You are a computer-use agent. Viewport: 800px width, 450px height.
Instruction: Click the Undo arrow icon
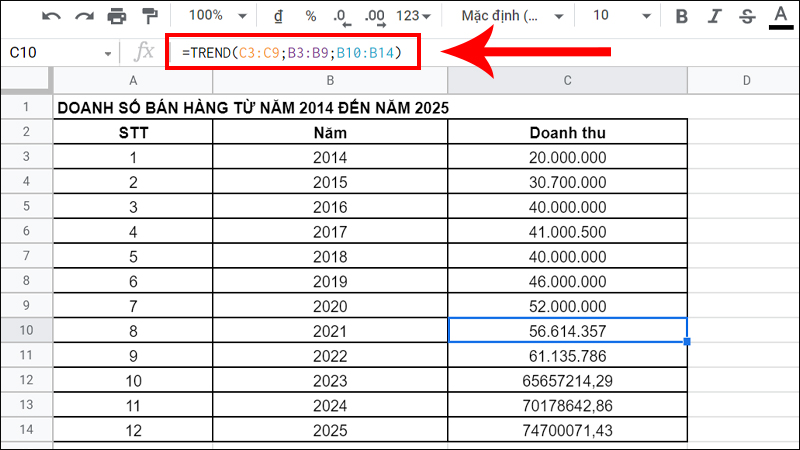tap(52, 16)
